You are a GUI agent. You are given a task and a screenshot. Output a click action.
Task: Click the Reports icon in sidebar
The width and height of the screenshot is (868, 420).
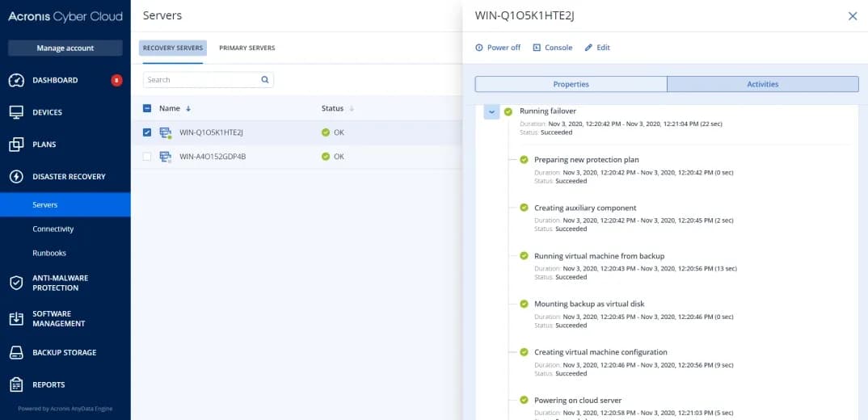pyautogui.click(x=16, y=384)
